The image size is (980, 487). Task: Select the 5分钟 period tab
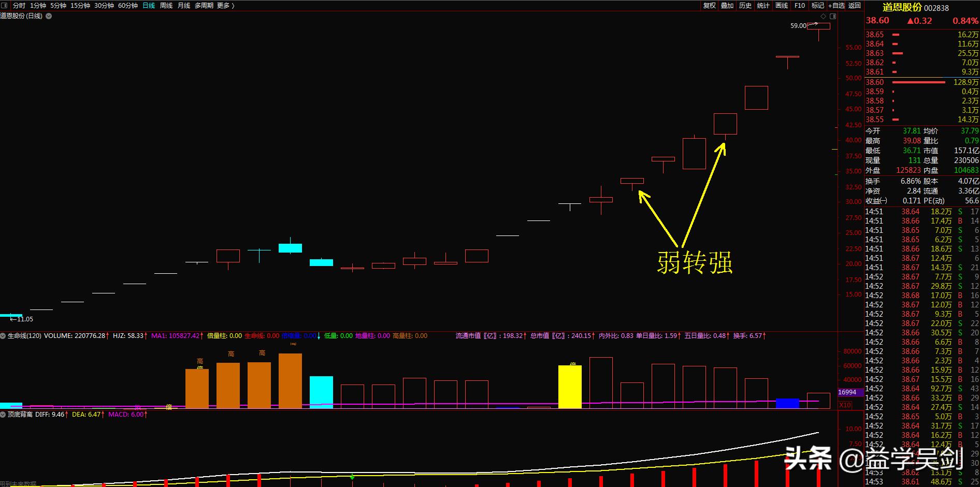[58, 5]
